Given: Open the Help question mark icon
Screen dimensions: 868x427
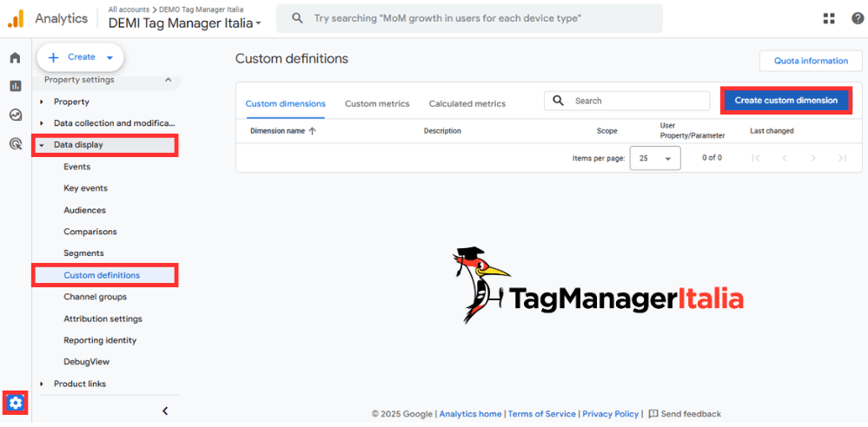Looking at the screenshot, I should pos(857,18).
